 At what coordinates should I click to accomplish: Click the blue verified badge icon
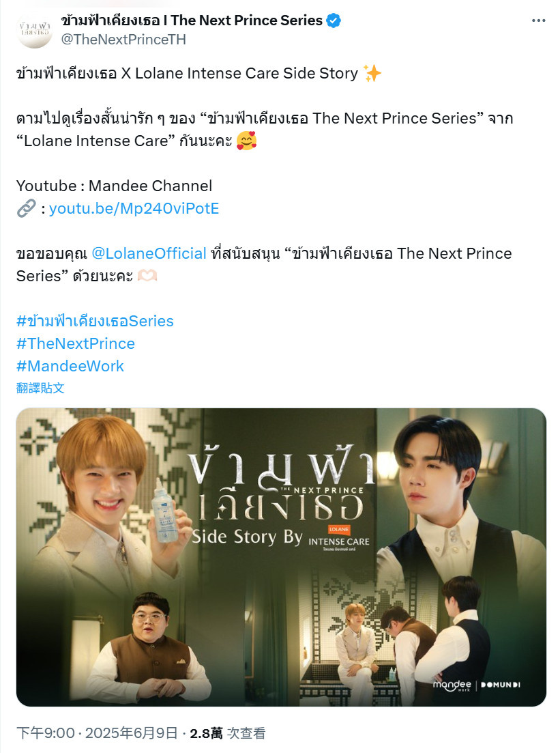click(x=334, y=20)
